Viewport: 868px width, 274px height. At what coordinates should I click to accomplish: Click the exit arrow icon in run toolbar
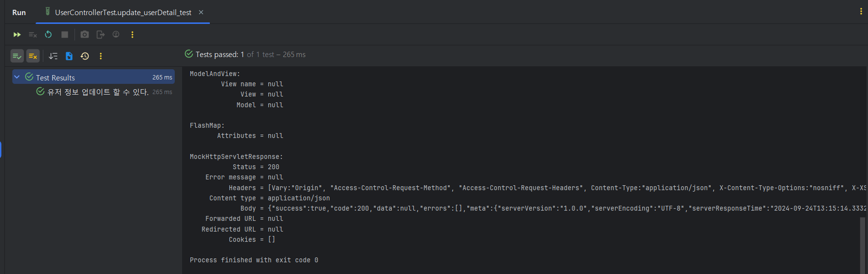coord(100,35)
